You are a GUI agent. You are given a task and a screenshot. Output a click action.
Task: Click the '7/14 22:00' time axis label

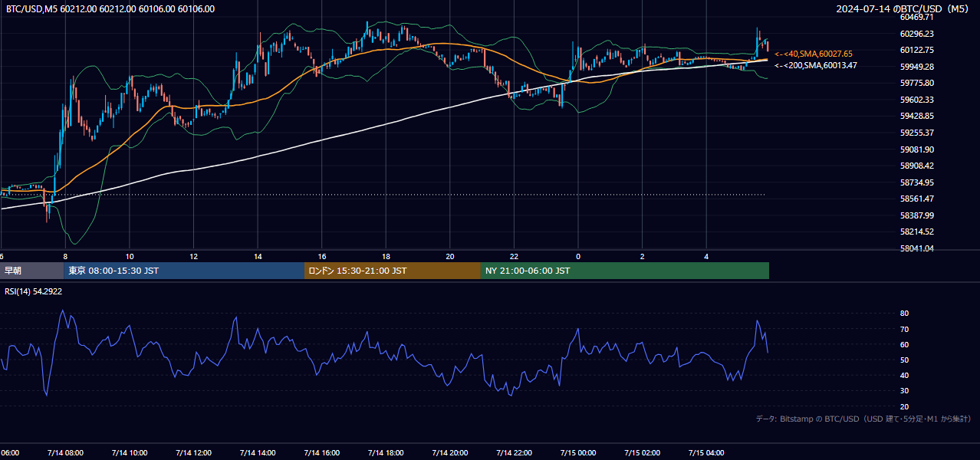click(x=514, y=452)
